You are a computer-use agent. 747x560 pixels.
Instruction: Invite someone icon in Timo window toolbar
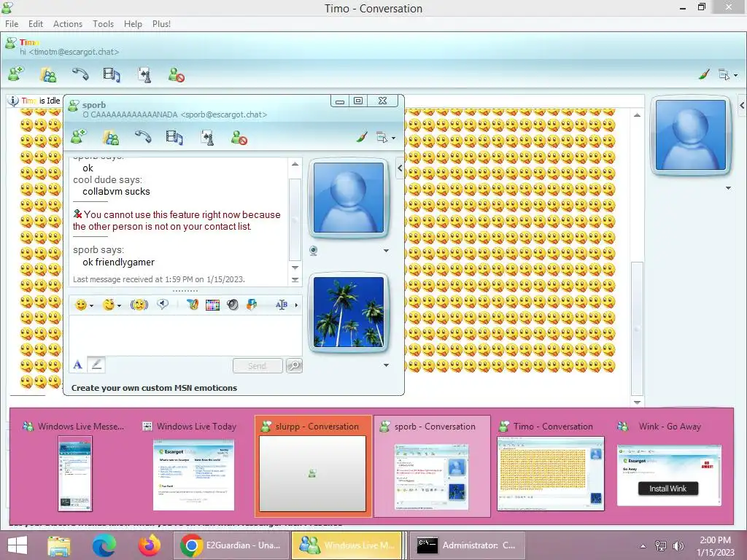coord(16,74)
